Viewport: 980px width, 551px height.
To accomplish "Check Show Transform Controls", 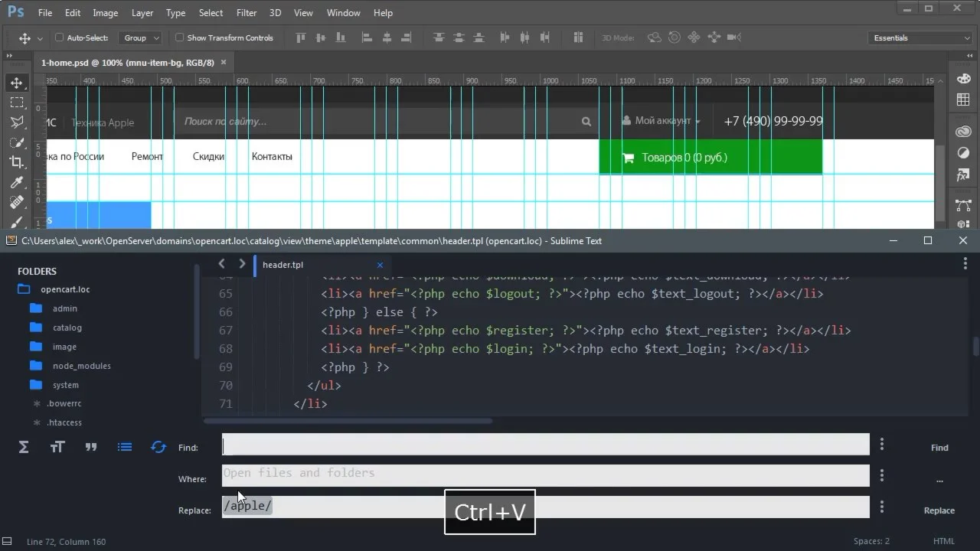I will tap(180, 37).
